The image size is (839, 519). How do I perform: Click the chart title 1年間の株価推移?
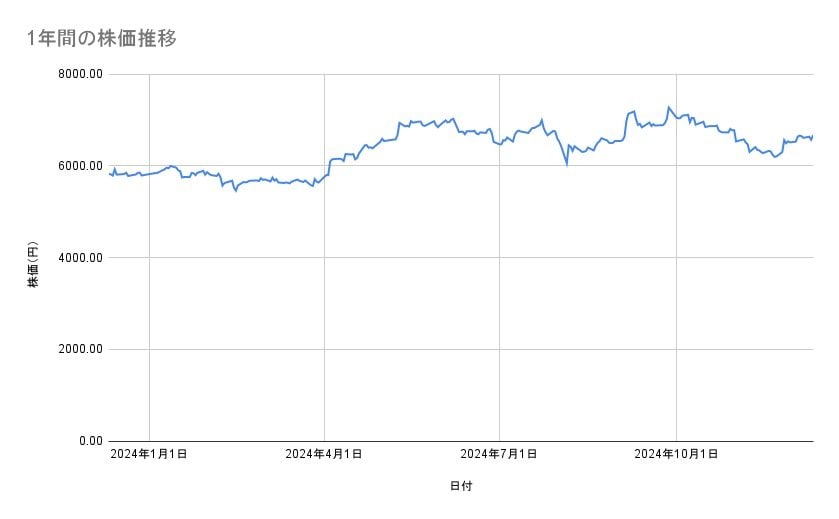pyautogui.click(x=102, y=39)
